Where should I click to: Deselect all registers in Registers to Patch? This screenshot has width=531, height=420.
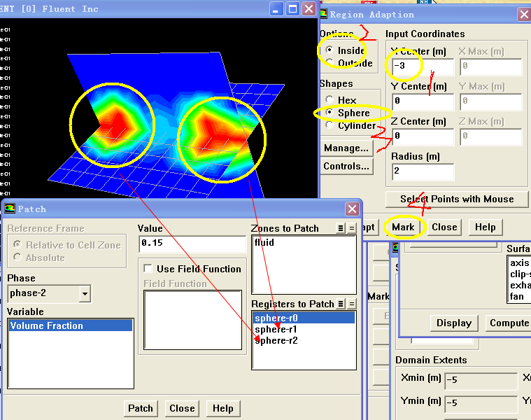[351, 304]
